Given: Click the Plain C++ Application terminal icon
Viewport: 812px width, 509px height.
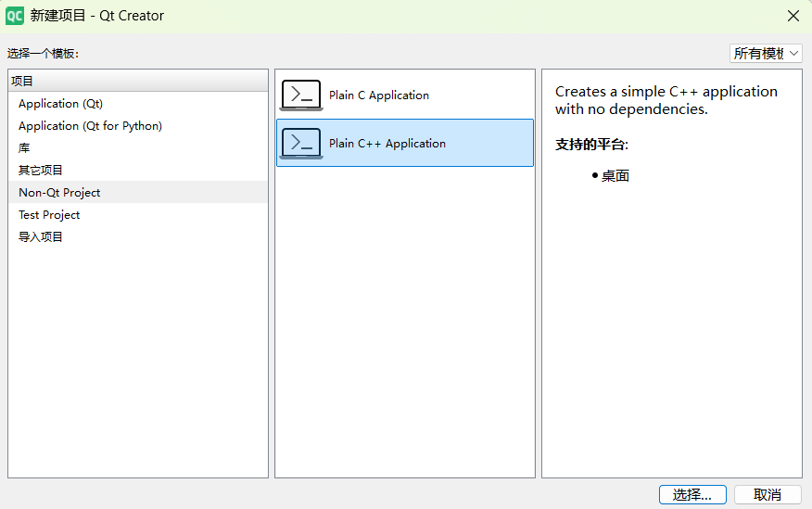Looking at the screenshot, I should 301,144.
